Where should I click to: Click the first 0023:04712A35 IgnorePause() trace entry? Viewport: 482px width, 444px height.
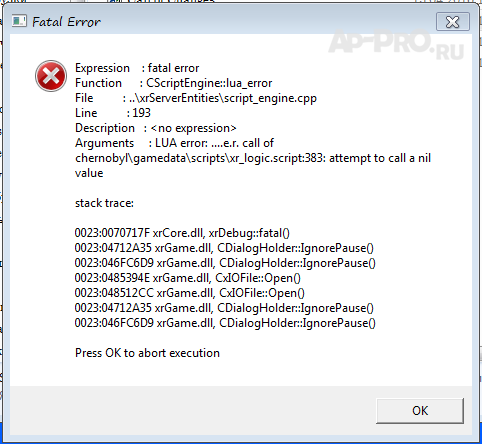tap(224, 248)
